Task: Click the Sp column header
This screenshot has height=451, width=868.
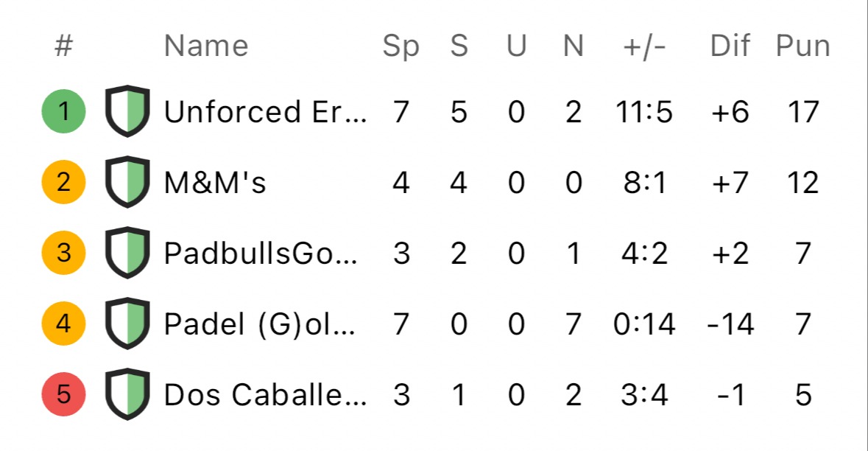Action: coord(401,46)
